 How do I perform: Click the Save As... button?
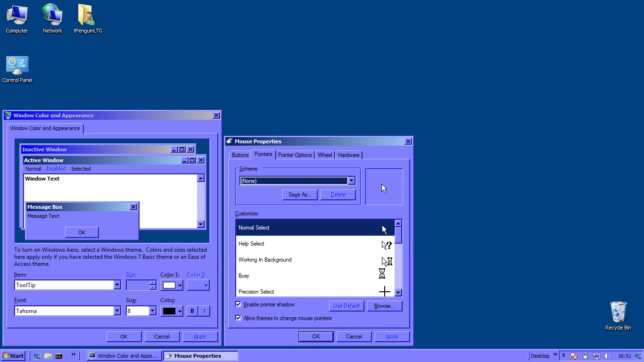pyautogui.click(x=300, y=195)
